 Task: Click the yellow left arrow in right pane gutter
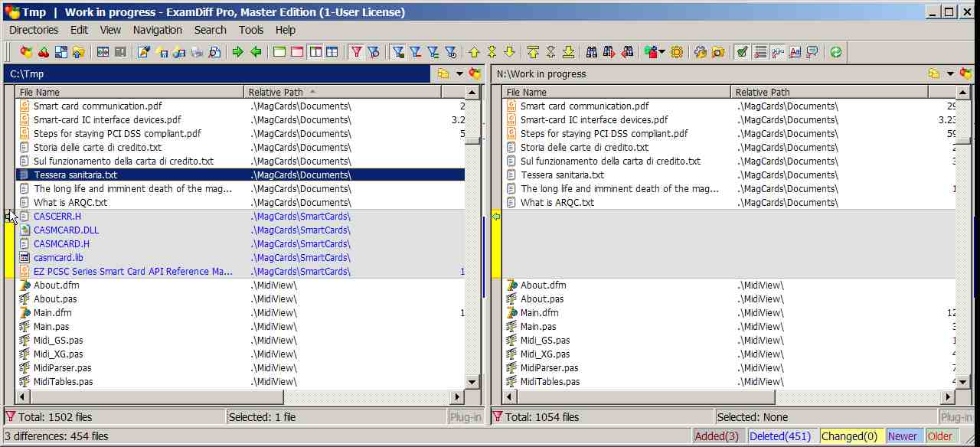[496, 217]
